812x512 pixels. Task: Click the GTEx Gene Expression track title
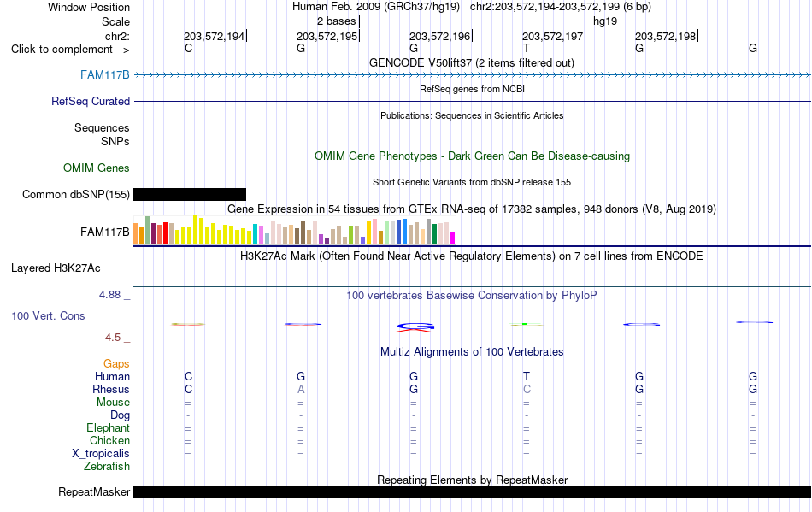[x=472, y=209]
